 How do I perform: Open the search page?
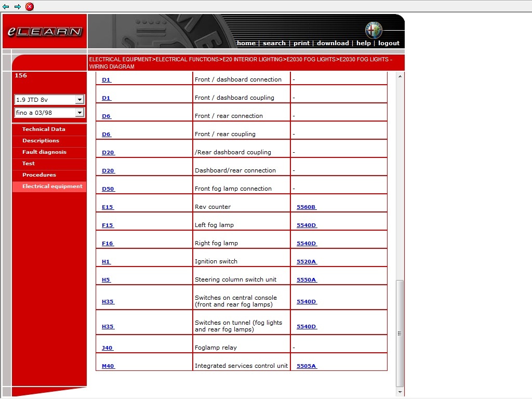(274, 43)
